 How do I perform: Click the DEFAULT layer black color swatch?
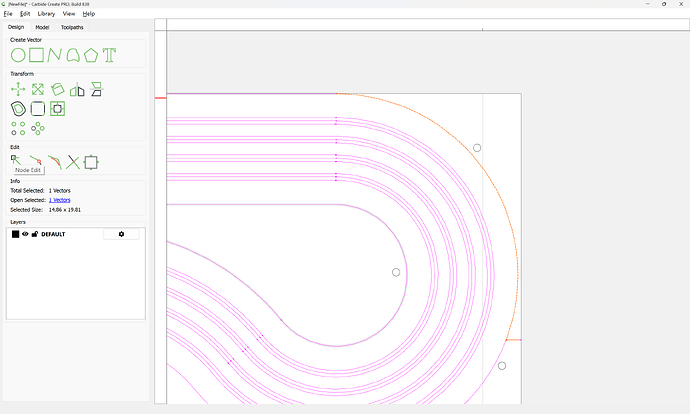(x=15, y=234)
